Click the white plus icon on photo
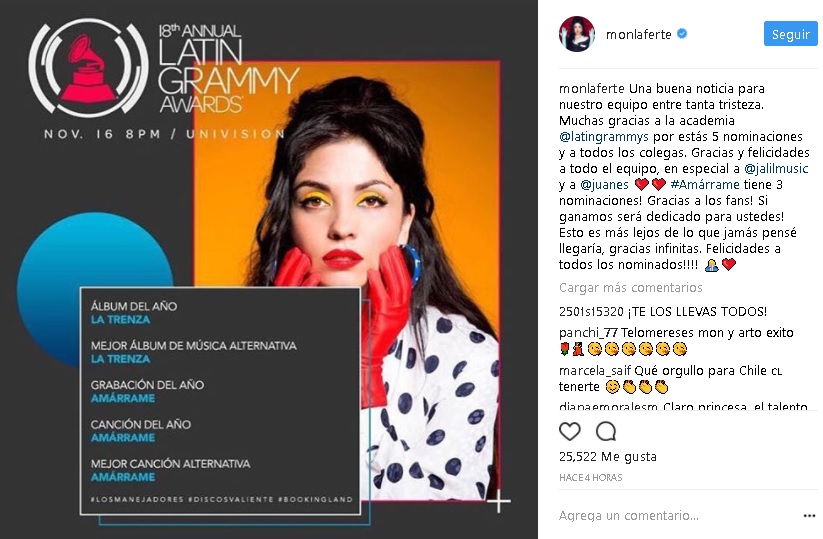823x539 pixels. [x=499, y=501]
